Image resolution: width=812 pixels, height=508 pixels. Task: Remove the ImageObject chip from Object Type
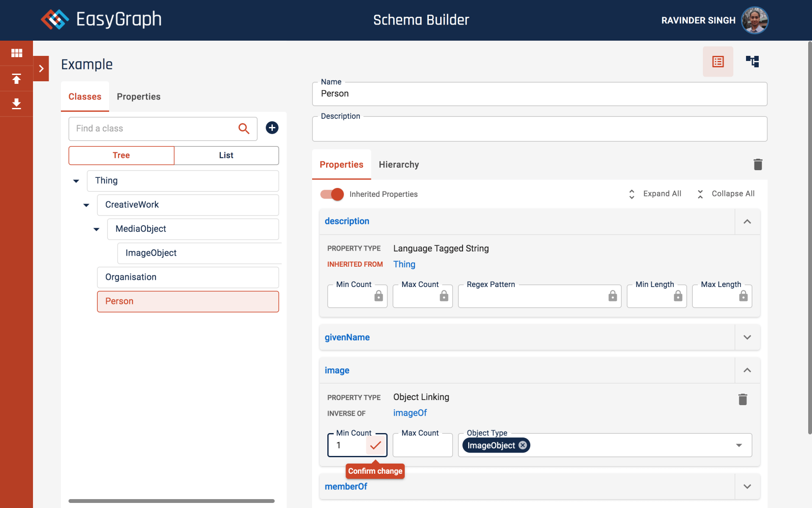523,445
